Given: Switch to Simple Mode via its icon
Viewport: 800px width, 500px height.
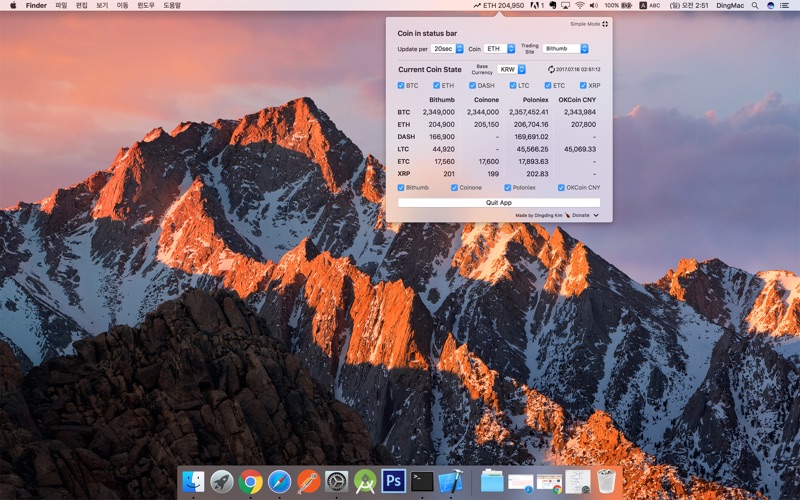Looking at the screenshot, I should point(605,23).
